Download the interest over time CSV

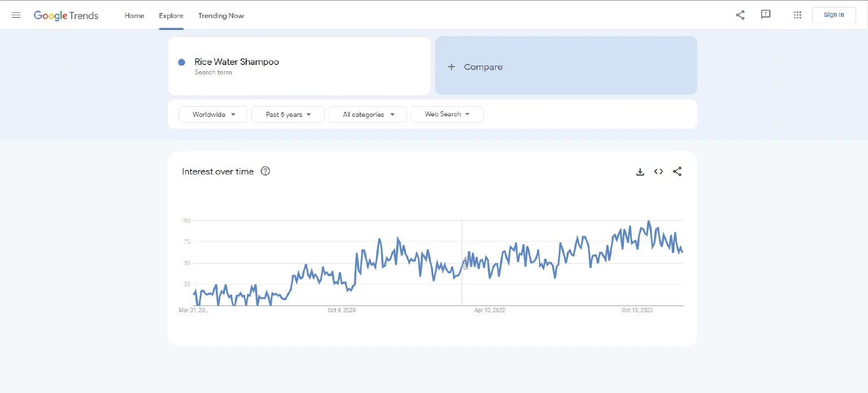(x=640, y=172)
